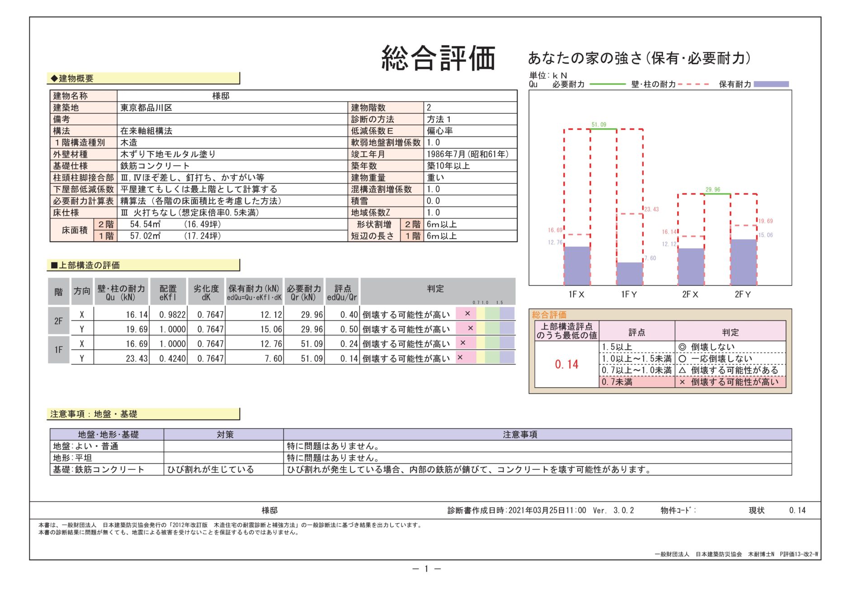The height and width of the screenshot is (613, 868).
Task: Click the あなたの家の強さ chart heading
Action: tap(639, 58)
